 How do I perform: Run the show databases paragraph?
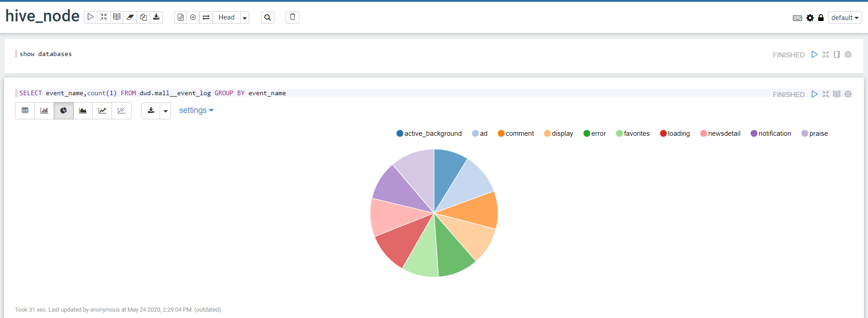pyautogui.click(x=814, y=55)
